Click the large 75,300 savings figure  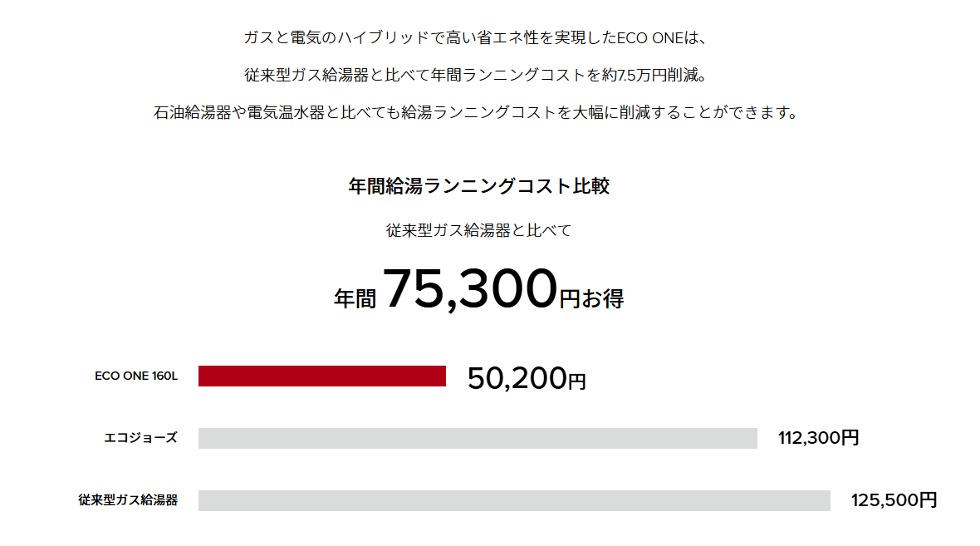click(469, 289)
